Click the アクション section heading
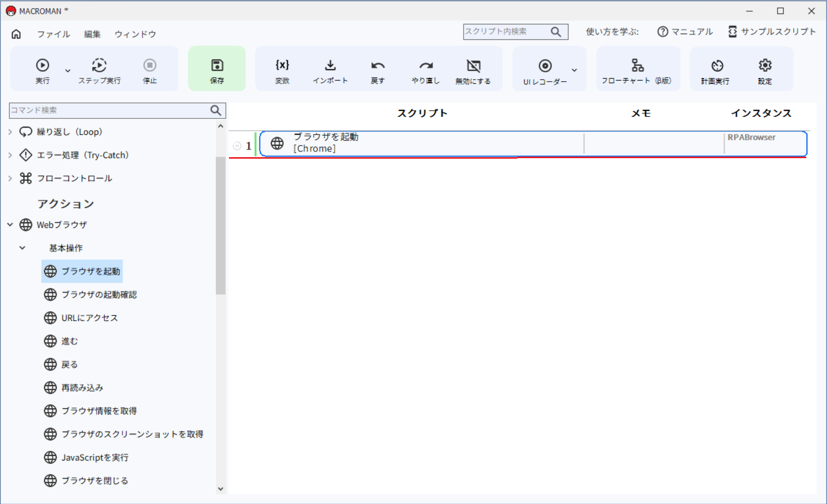827x504 pixels. pyautogui.click(x=66, y=204)
